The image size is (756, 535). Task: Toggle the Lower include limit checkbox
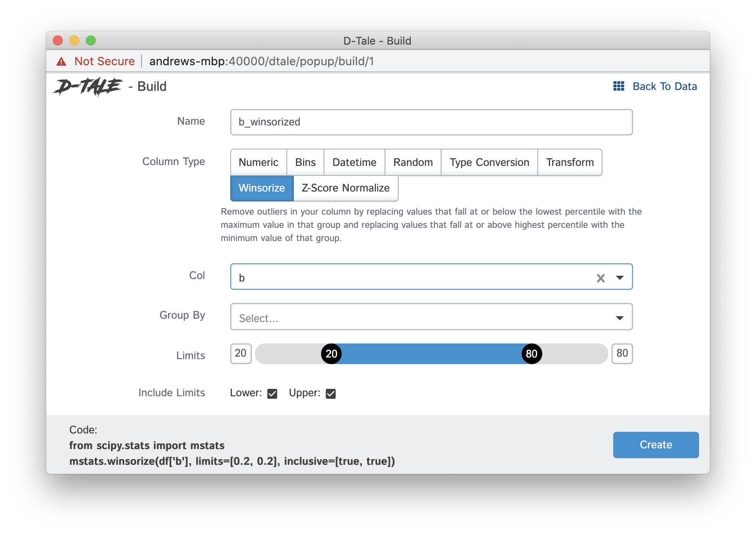pyautogui.click(x=272, y=393)
